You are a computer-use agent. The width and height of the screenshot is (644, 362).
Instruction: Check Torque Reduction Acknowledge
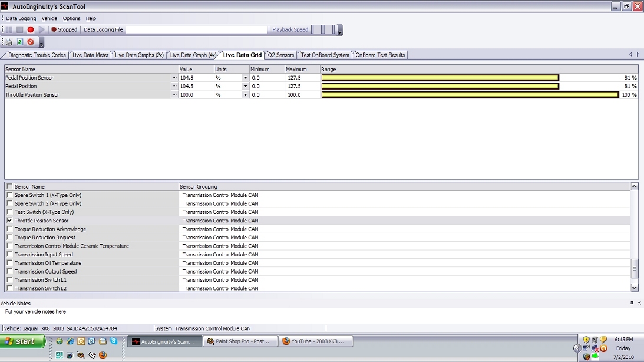point(9,229)
